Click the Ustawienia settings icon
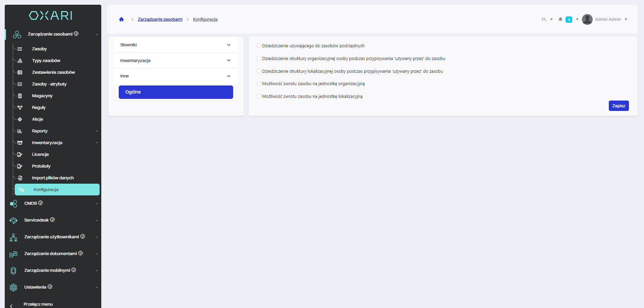The image size is (644, 308). [x=13, y=287]
